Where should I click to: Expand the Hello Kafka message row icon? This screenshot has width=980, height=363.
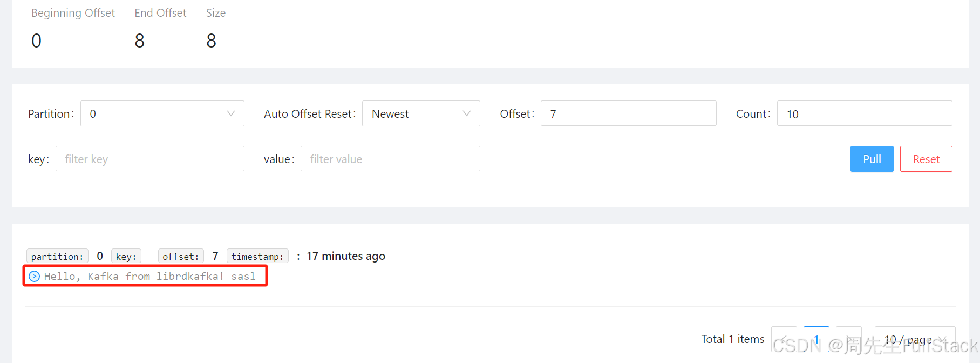(x=34, y=277)
